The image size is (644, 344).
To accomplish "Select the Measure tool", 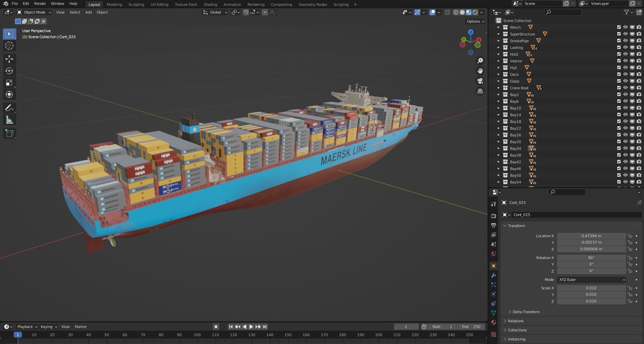I will 9,120.
